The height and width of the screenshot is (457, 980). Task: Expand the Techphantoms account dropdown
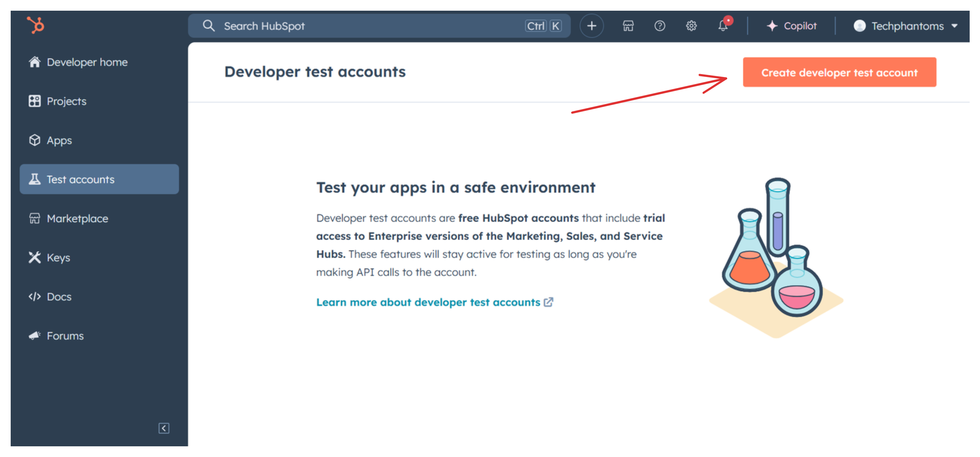click(x=954, y=26)
